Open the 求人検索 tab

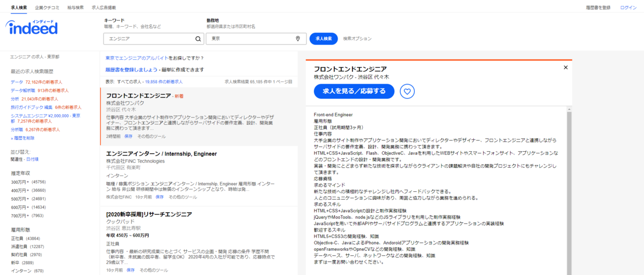(x=19, y=8)
